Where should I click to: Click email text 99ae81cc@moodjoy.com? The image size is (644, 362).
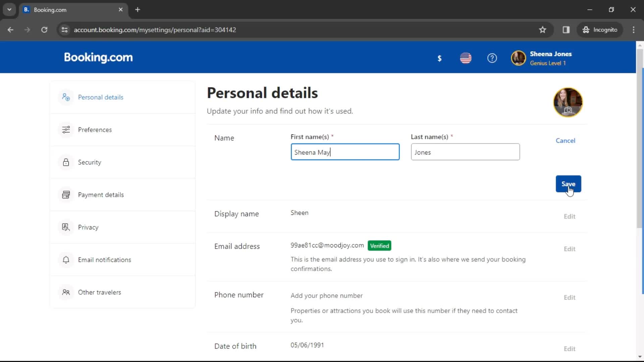[327, 245]
